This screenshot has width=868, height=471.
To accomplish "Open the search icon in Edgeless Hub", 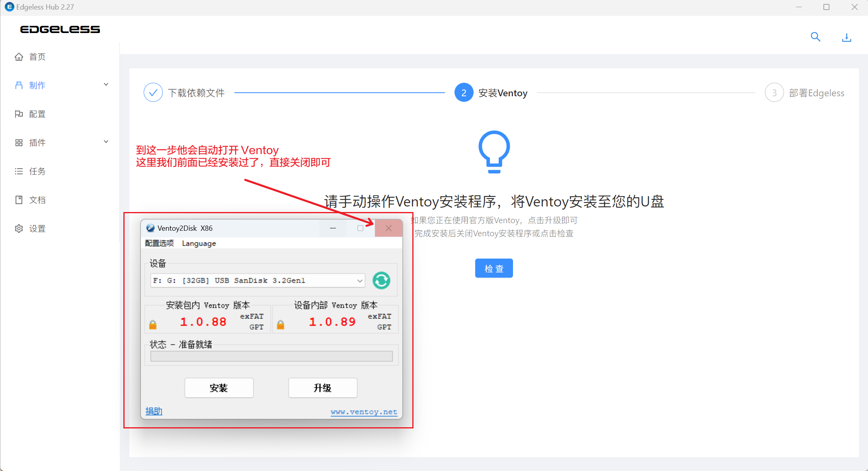I will coord(815,37).
